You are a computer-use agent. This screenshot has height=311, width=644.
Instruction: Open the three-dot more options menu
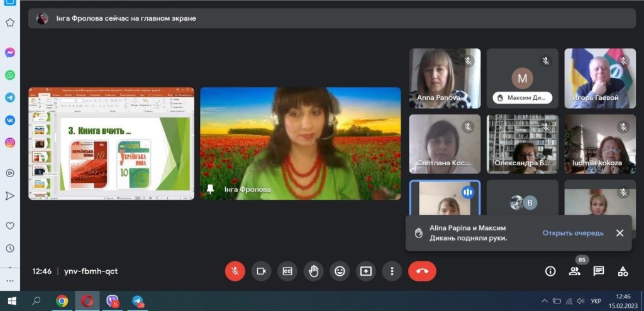point(392,271)
